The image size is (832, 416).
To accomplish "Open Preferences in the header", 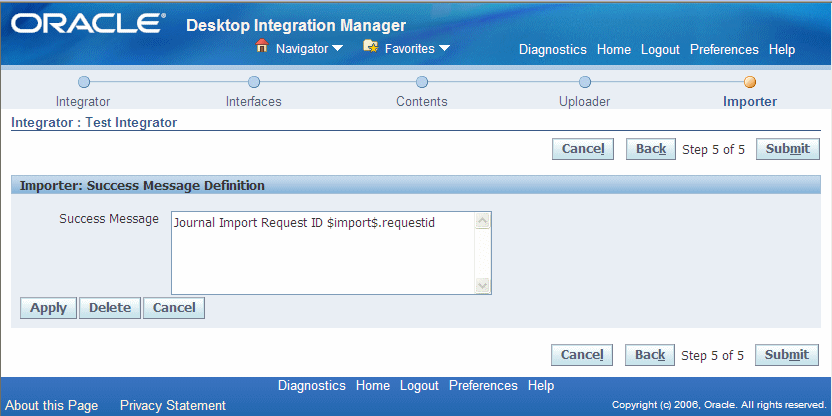I will click(x=724, y=50).
